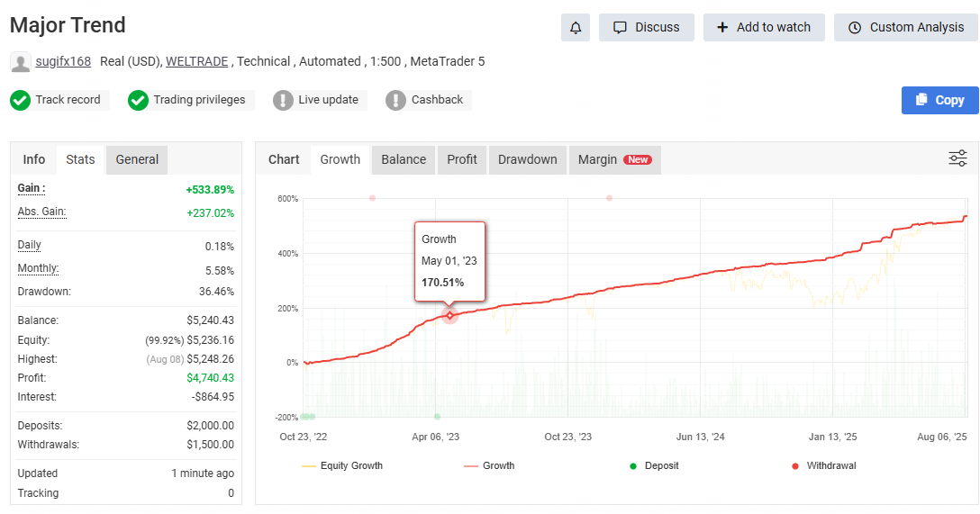Image resolution: width=980 pixels, height=514 pixels.
Task: Click the 170.51% tooltip value
Action: [x=442, y=283]
